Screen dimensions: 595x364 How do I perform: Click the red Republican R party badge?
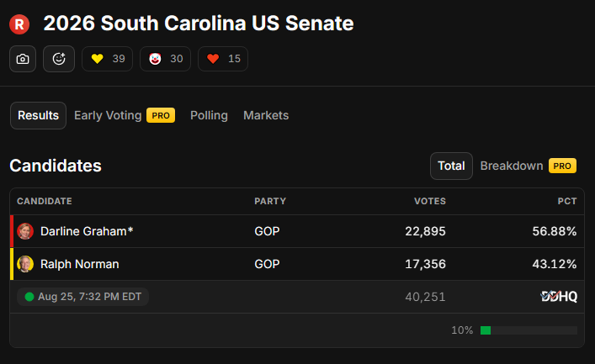(x=19, y=24)
